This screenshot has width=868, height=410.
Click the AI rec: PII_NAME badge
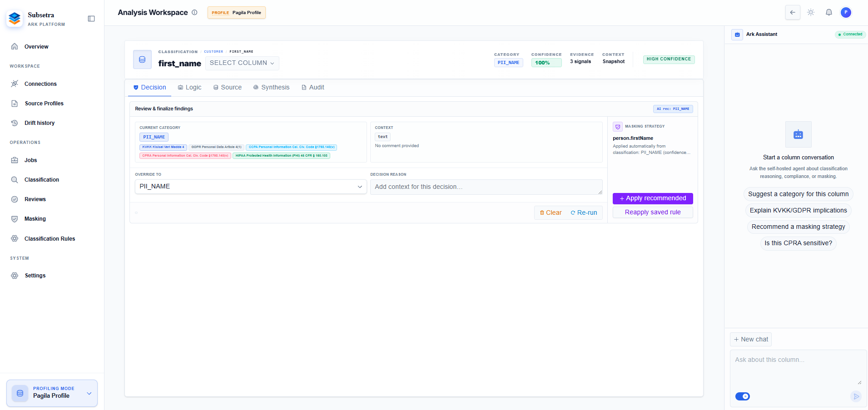(673, 109)
